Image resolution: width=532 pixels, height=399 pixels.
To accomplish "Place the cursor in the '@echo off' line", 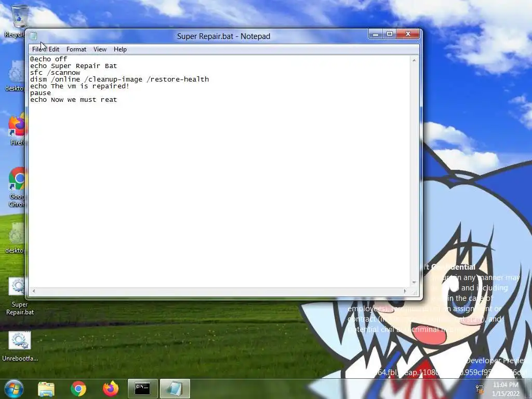I will pos(48,59).
